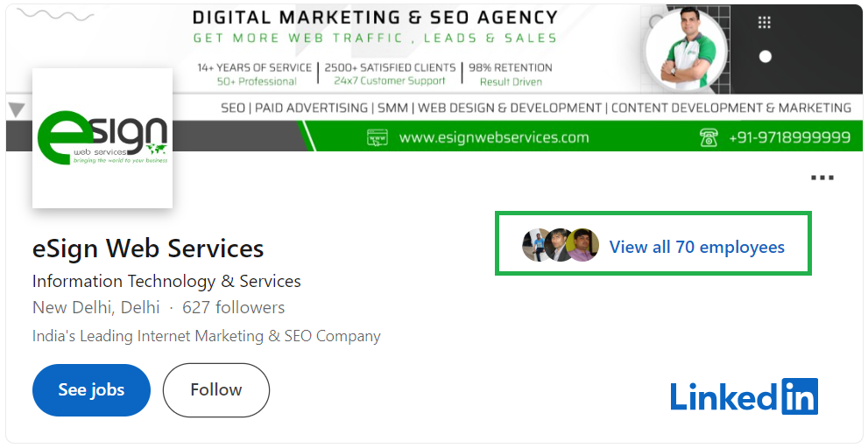Click the browser window icon beside website URL

[377, 137]
